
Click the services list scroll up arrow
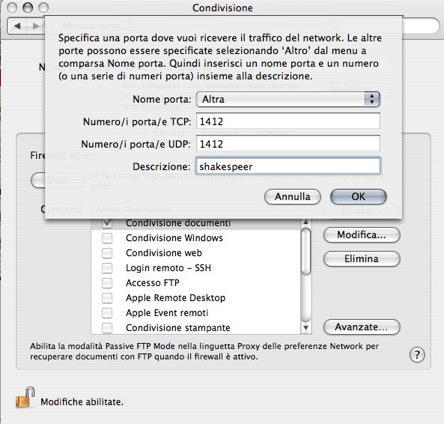306,222
